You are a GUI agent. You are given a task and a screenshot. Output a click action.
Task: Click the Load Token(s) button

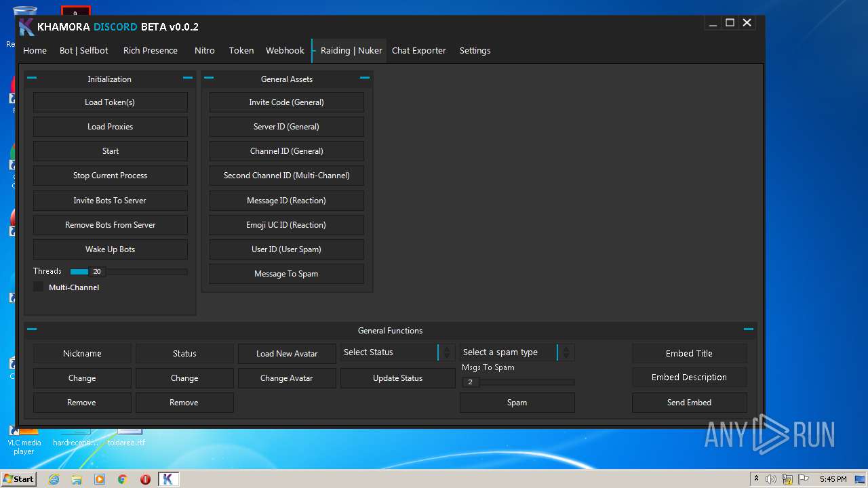[x=111, y=102]
